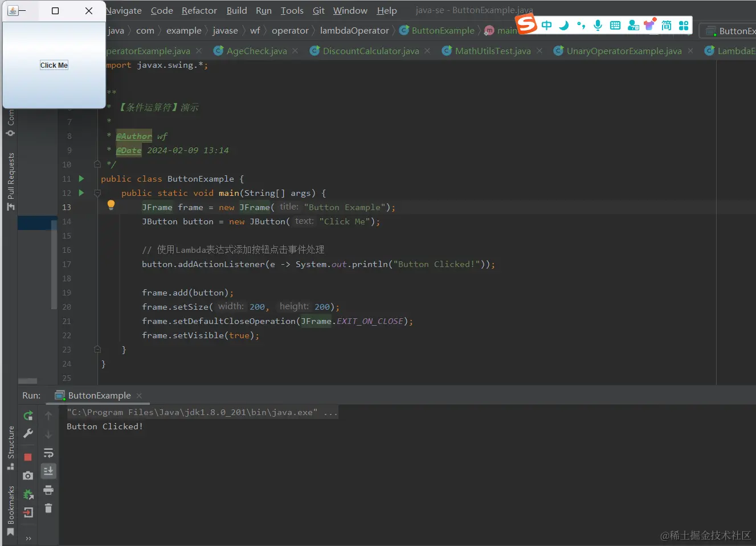Toggle Sogou punctuation mode
Screen dimensions: 756x546
[581, 26]
